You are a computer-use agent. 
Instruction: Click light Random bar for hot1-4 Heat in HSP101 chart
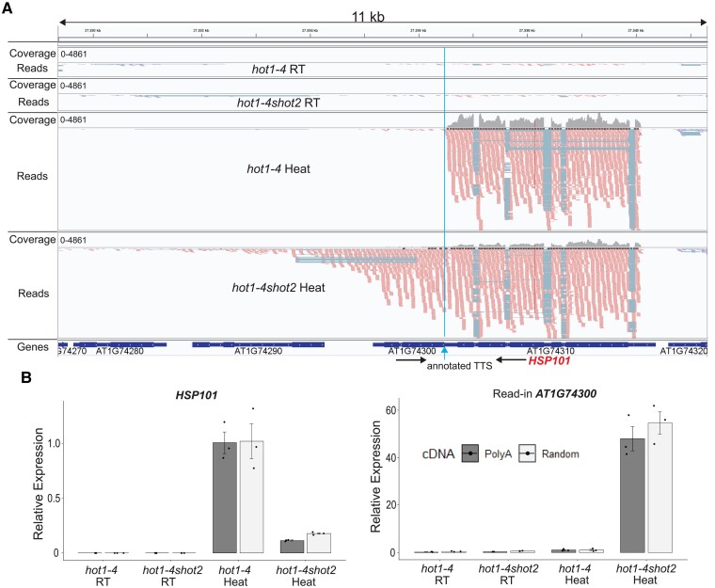coord(252,497)
